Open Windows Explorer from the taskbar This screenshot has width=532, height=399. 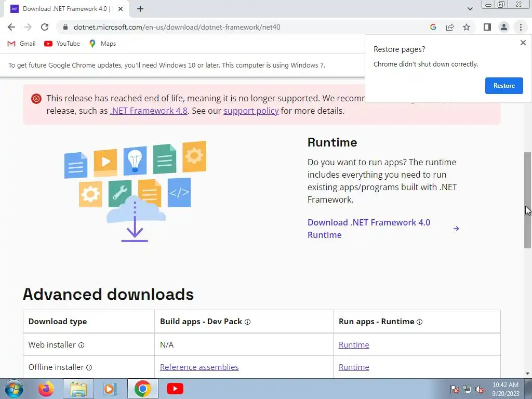[x=78, y=389]
